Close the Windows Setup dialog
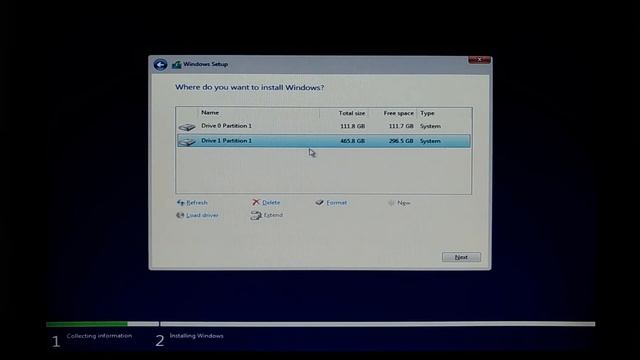This screenshot has height=360, width=640. click(x=479, y=60)
